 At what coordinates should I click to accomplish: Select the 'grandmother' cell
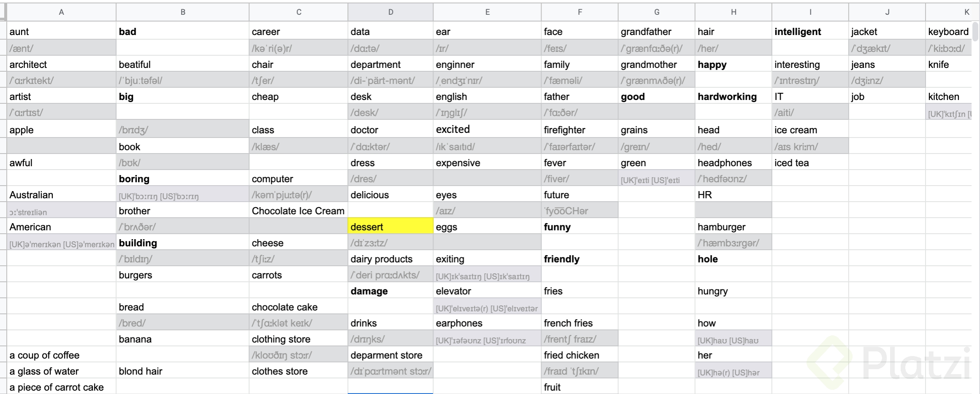tap(656, 65)
